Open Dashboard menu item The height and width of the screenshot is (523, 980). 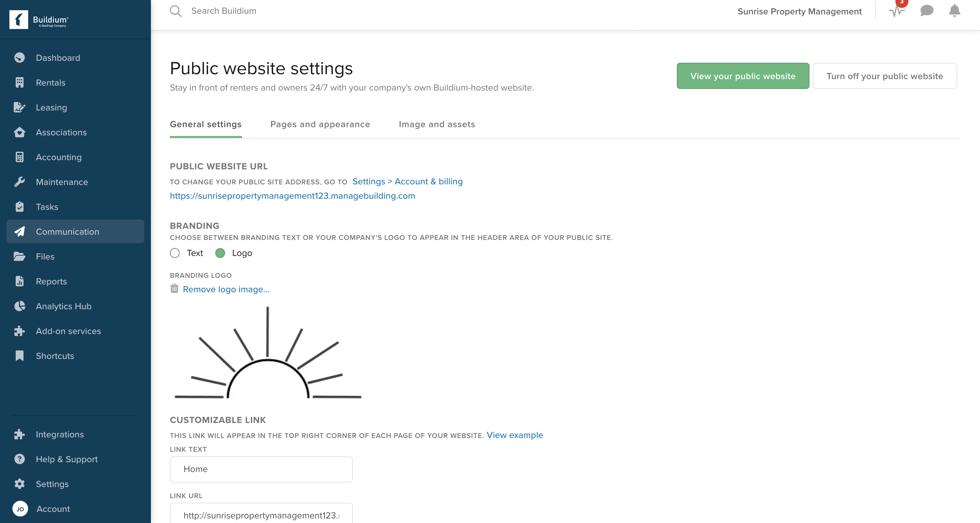pyautogui.click(x=75, y=58)
